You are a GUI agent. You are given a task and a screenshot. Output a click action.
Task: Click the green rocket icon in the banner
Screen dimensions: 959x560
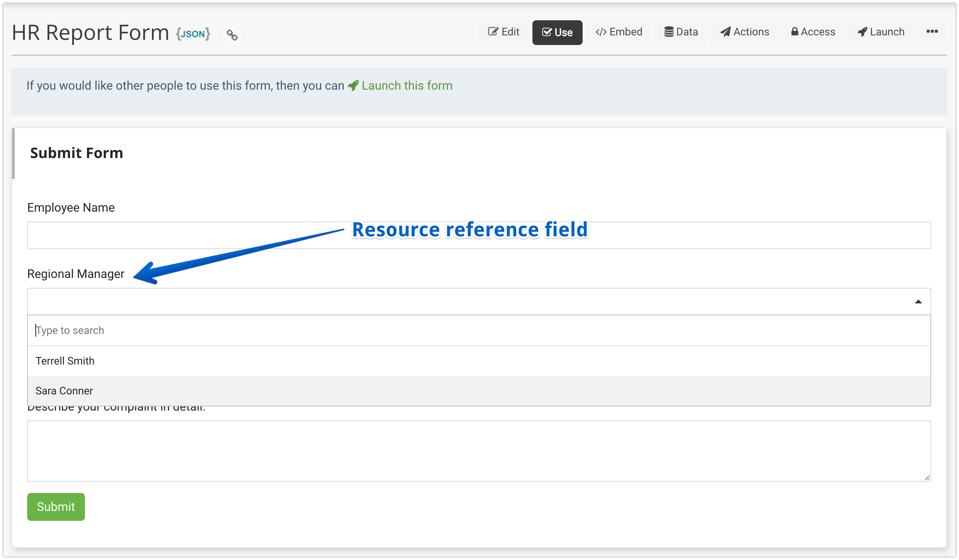tap(353, 86)
